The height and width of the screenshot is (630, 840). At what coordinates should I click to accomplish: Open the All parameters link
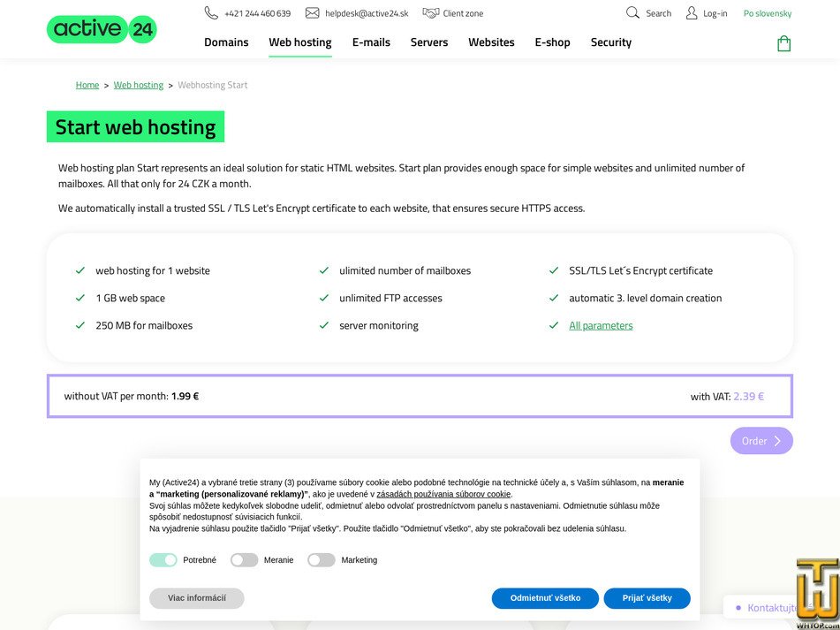point(601,326)
